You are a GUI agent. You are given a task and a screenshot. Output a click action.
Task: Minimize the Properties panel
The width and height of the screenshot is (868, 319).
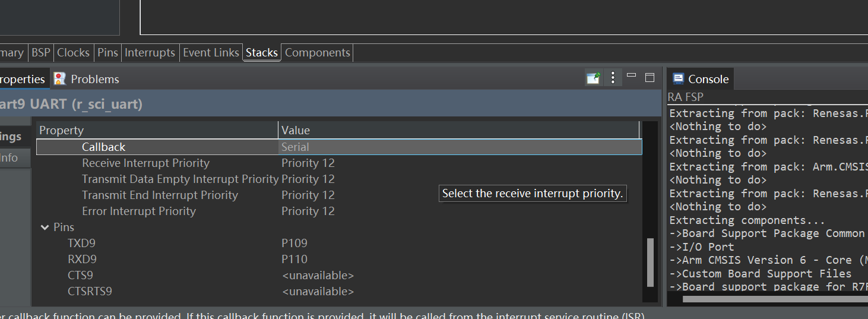click(632, 76)
